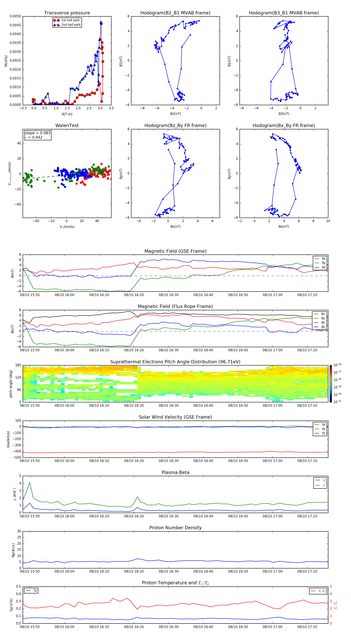Screen dimensions: 351x644
Task: Click the 'A(T·m)' x-axis label
Action: click(67, 114)
